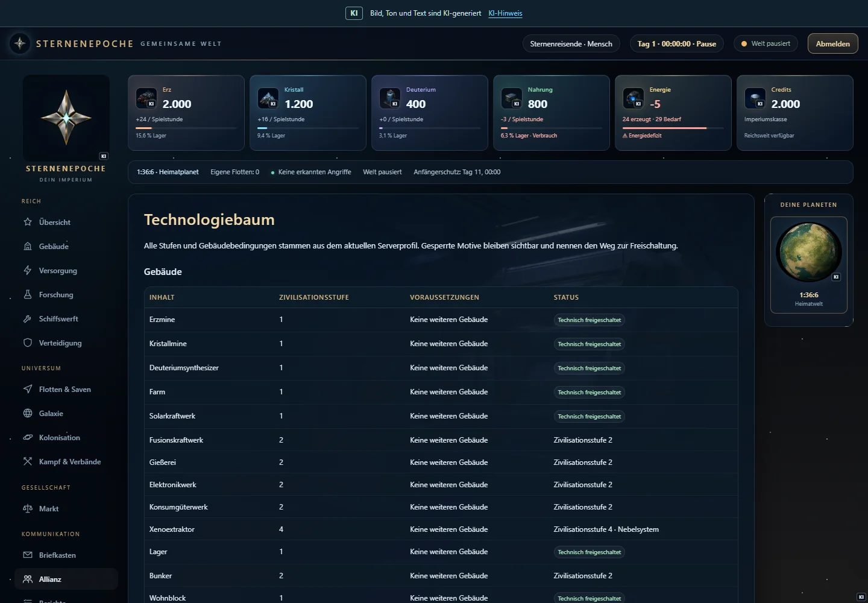Open the Markt section
868x603 pixels.
[66, 508]
